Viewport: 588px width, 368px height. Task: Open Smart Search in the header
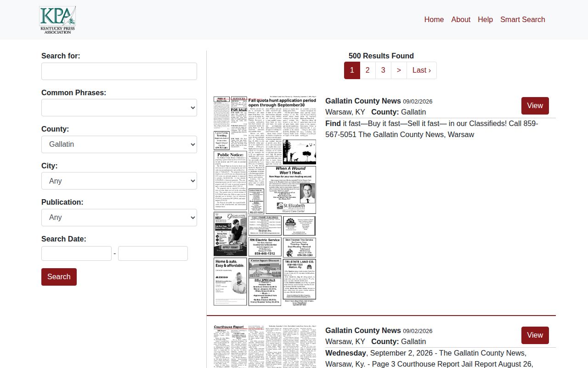[523, 19]
